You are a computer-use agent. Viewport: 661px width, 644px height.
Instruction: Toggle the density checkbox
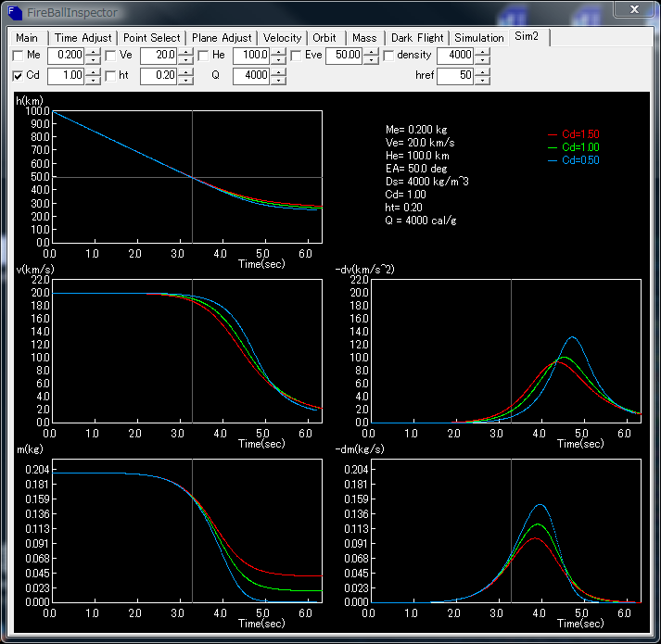point(389,56)
